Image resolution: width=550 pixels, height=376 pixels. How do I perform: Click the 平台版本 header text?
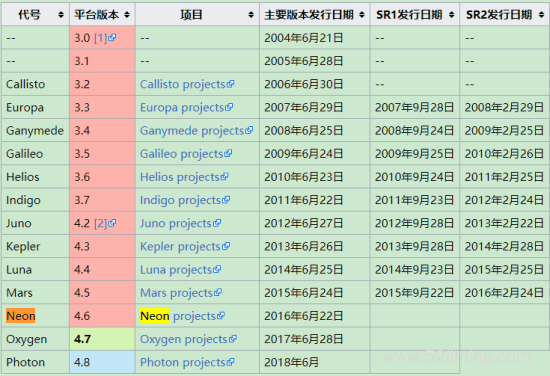[96, 15]
